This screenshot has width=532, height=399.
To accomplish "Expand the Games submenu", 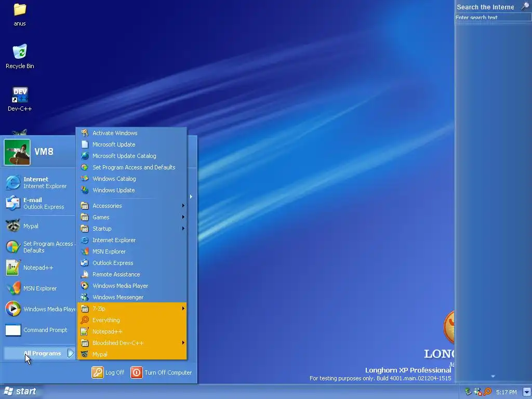I will click(132, 217).
